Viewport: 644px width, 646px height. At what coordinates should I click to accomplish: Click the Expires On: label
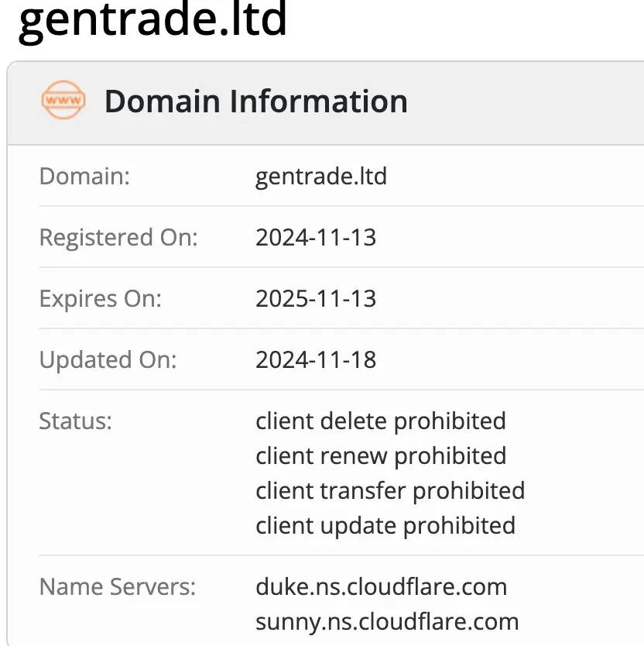tap(101, 299)
